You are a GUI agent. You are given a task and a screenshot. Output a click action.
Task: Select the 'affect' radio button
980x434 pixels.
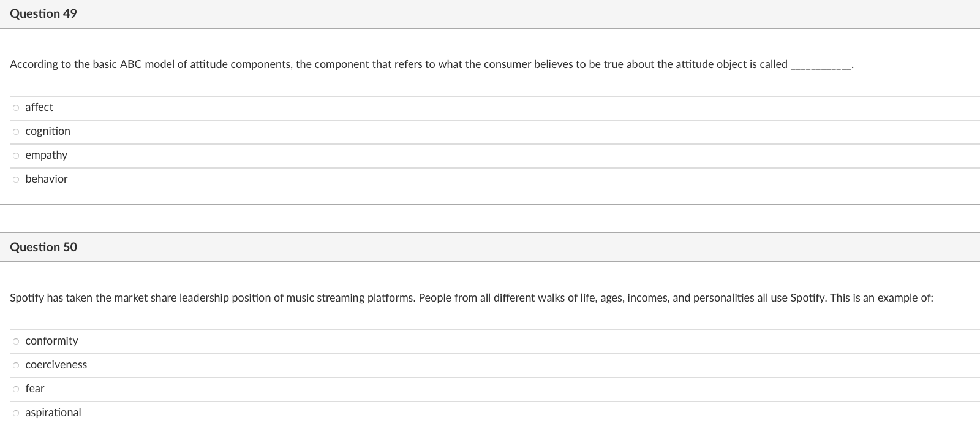(16, 108)
